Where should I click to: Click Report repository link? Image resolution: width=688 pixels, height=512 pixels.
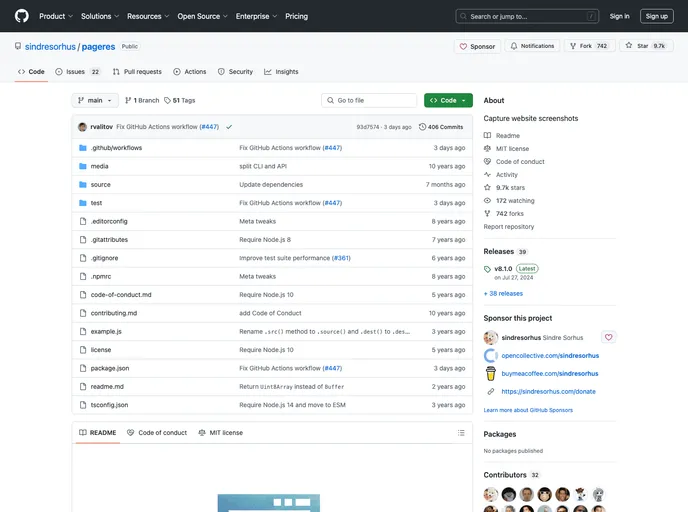tap(509, 227)
